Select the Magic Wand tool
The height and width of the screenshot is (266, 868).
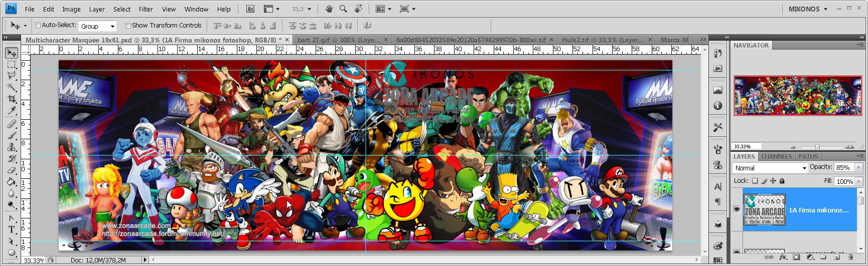pos(12,87)
